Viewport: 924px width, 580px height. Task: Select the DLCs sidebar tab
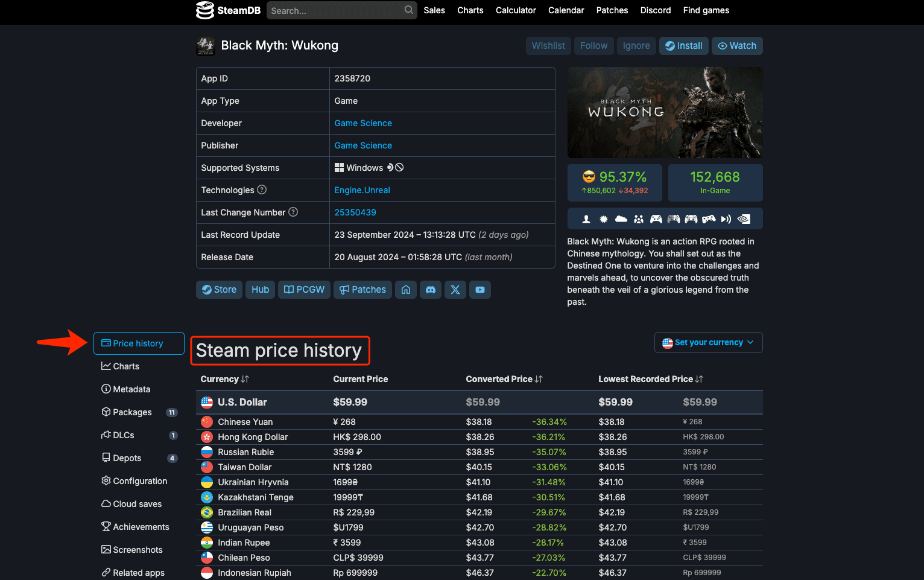[x=139, y=435]
